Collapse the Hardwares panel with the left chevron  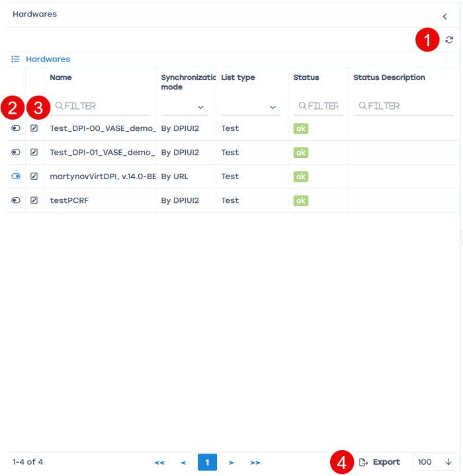coord(444,17)
